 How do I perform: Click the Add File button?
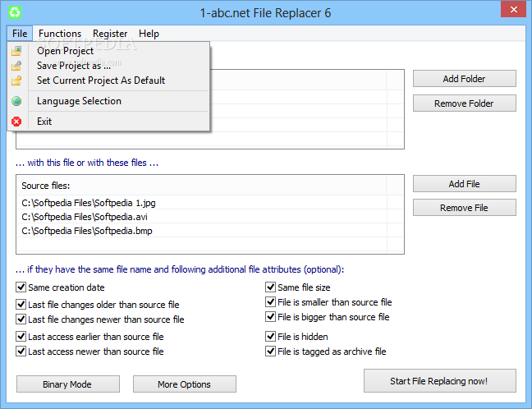tap(464, 184)
